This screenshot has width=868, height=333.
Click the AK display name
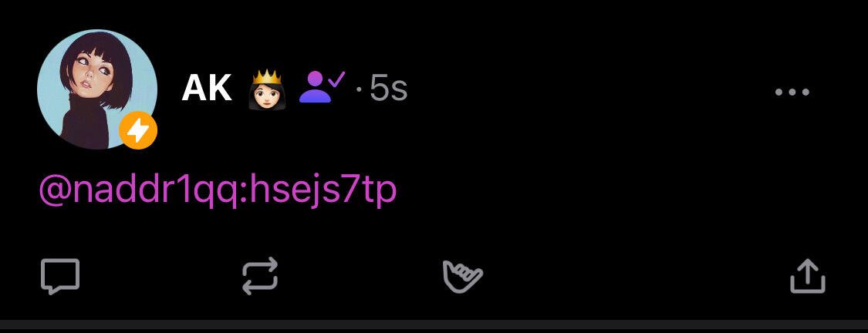[x=207, y=88]
